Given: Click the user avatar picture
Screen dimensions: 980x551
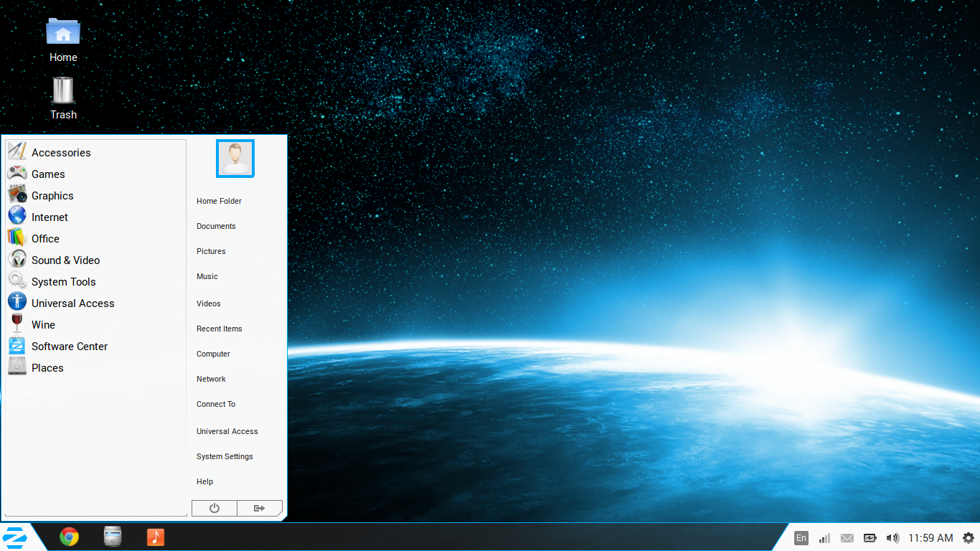Looking at the screenshot, I should 235,159.
